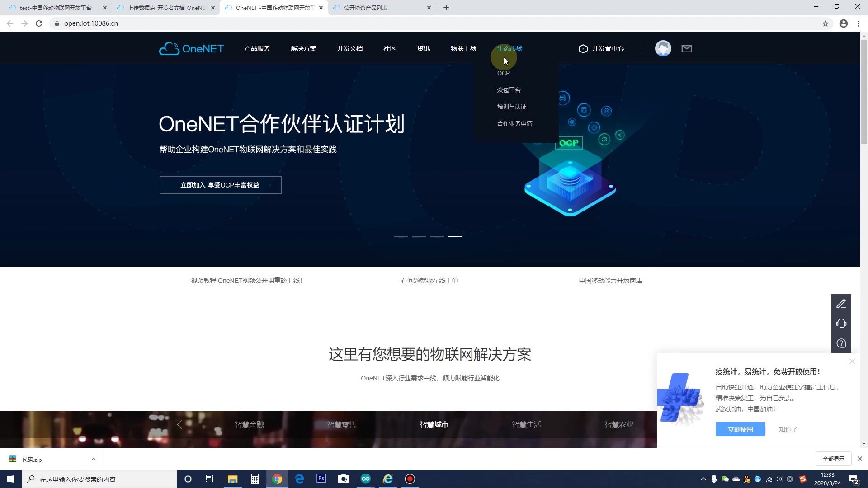This screenshot has width=868, height=488.
Task: Click the headset/support icon on right sidebar
Action: (x=843, y=324)
